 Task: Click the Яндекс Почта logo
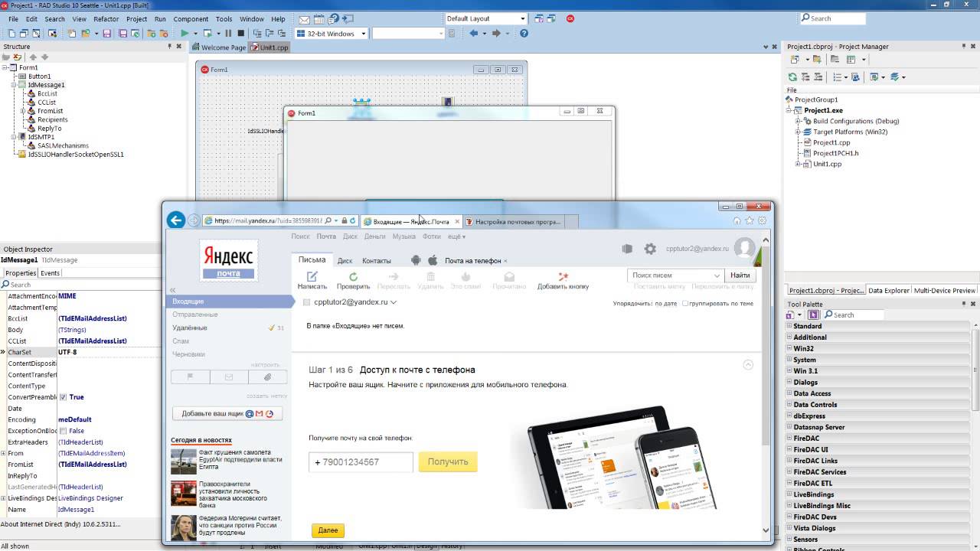(x=228, y=261)
